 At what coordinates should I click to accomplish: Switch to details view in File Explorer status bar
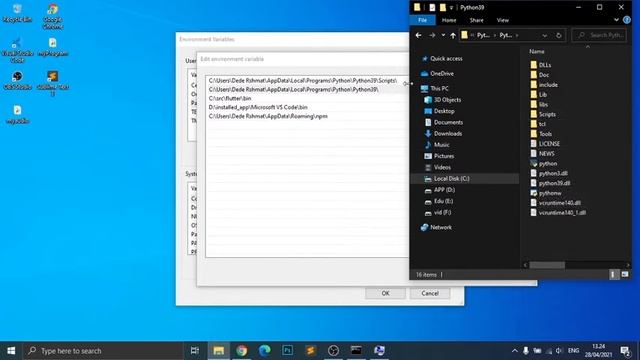[x=613, y=275]
